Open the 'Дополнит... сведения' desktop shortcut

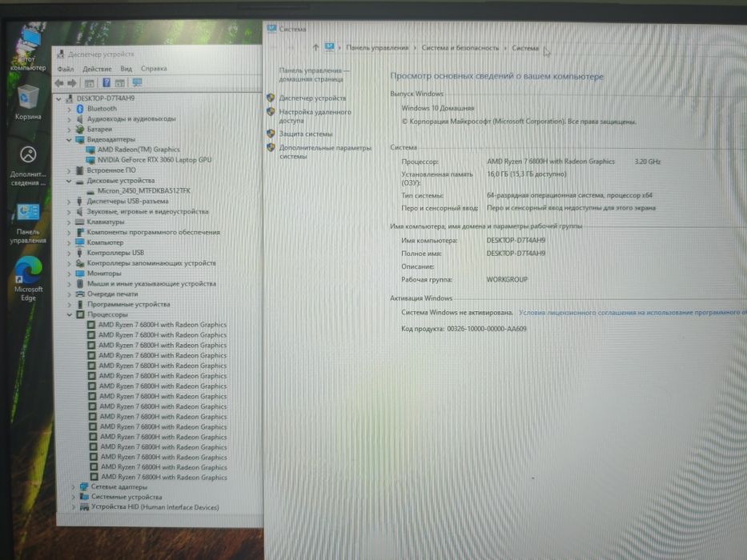coord(28,166)
